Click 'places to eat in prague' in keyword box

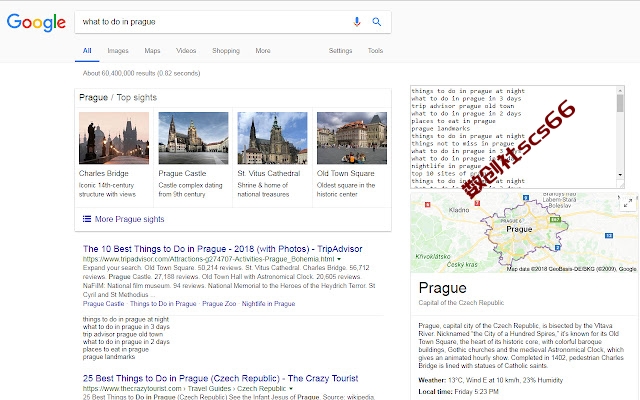click(x=453, y=121)
